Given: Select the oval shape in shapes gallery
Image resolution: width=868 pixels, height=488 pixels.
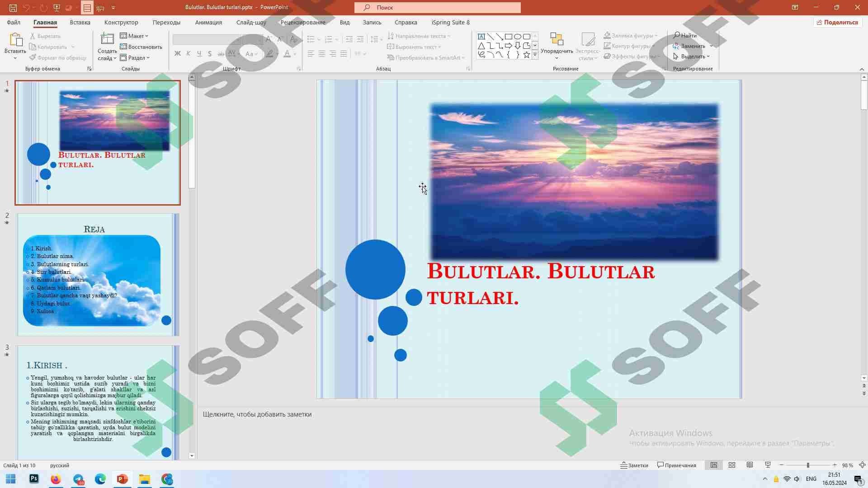Looking at the screenshot, I should click(x=518, y=37).
